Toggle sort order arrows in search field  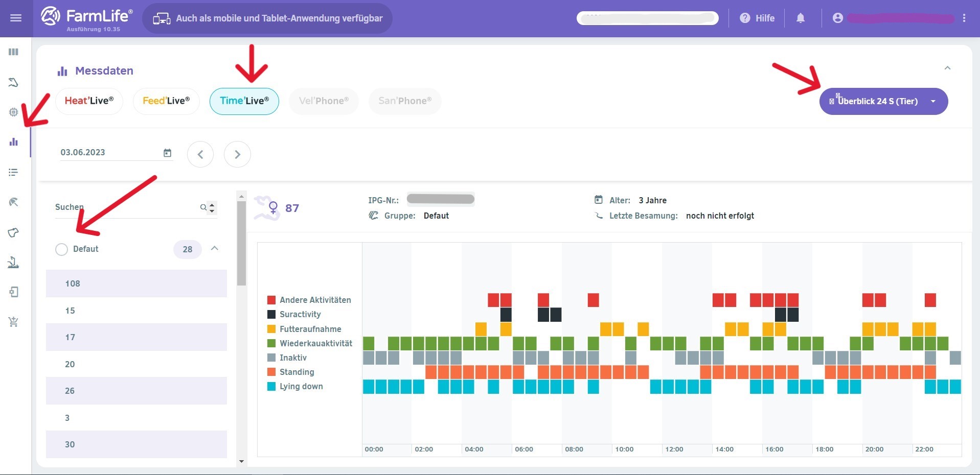pos(212,207)
